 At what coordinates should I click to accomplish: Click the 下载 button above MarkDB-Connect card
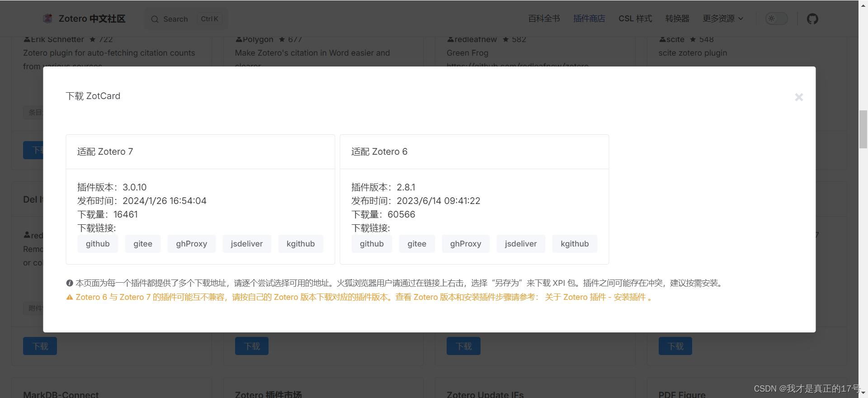[x=40, y=346]
